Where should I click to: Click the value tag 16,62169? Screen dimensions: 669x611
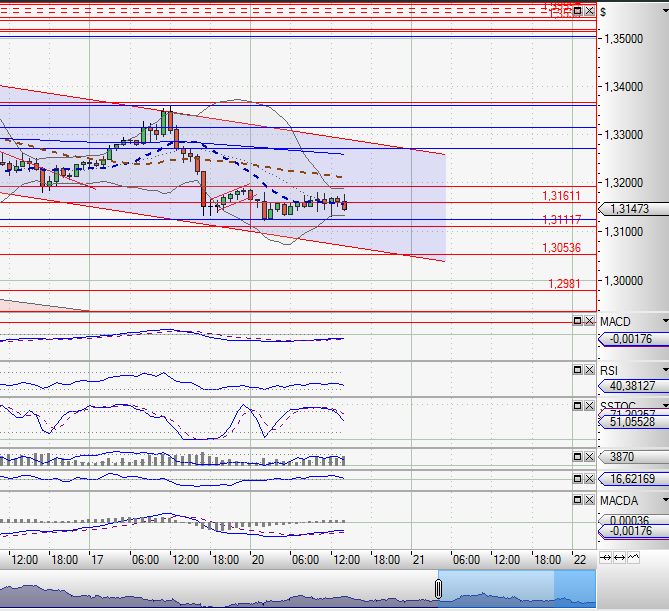pyautogui.click(x=633, y=479)
